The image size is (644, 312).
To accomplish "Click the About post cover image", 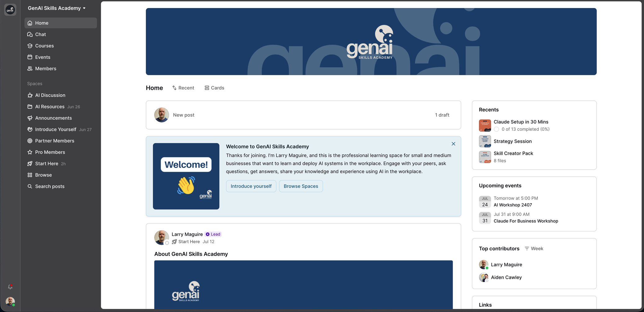I will 303,284.
